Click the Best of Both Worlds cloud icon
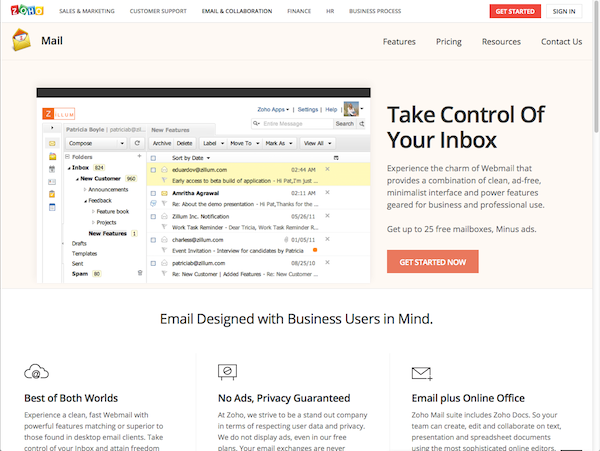Screen dimensions: 600x451 [x=36, y=372]
